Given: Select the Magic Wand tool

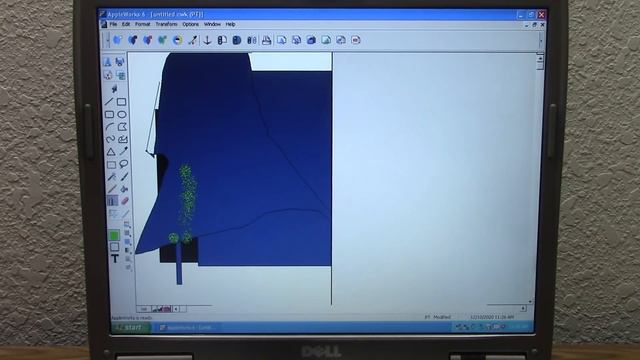Looking at the screenshot, I should click(111, 177).
